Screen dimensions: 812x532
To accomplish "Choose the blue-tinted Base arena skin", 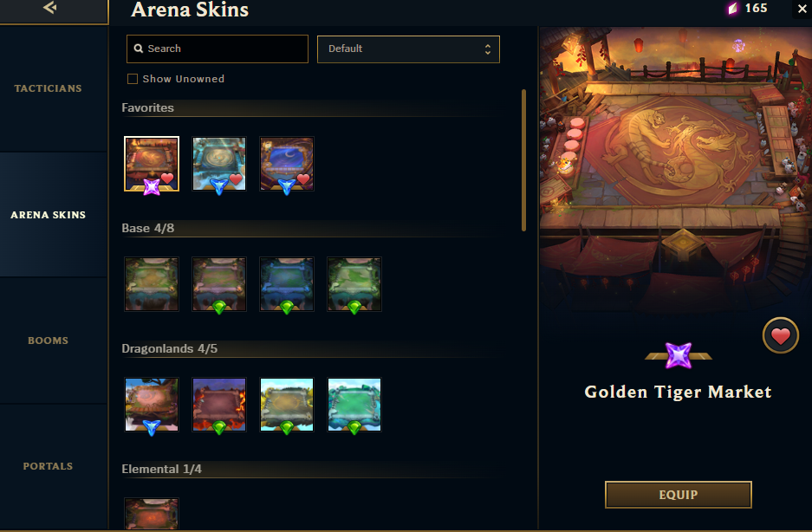I will click(287, 284).
